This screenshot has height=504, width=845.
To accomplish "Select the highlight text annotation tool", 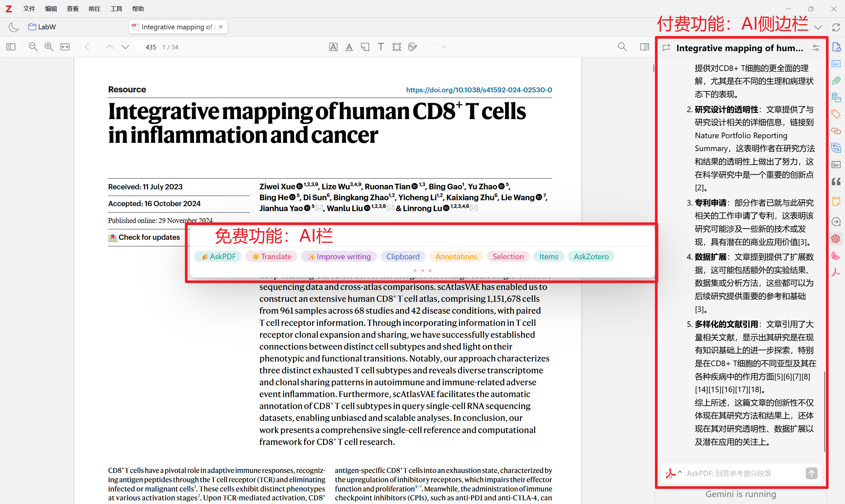I will click(333, 47).
